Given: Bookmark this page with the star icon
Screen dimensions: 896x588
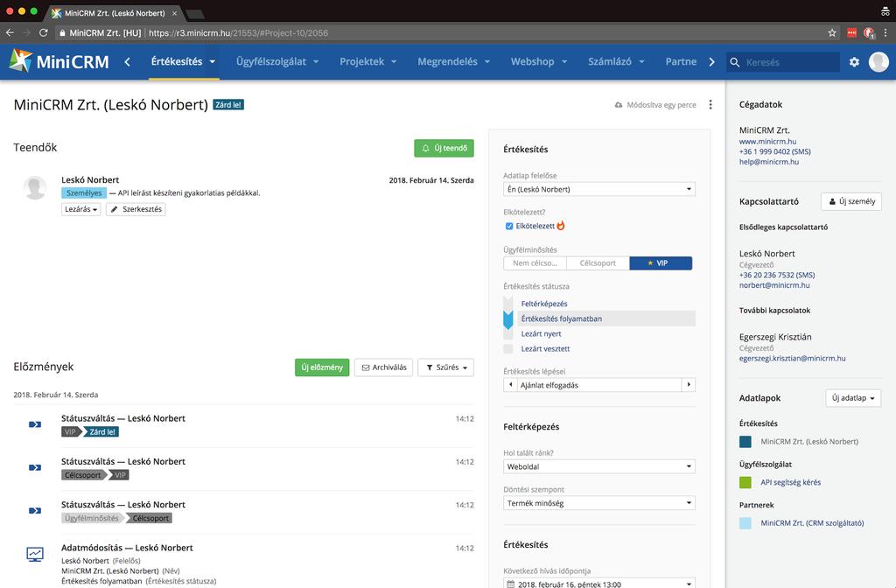Looking at the screenshot, I should click(832, 33).
